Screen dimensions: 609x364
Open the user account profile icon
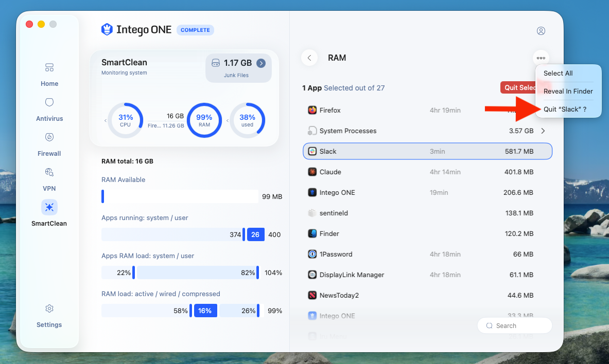click(x=541, y=31)
